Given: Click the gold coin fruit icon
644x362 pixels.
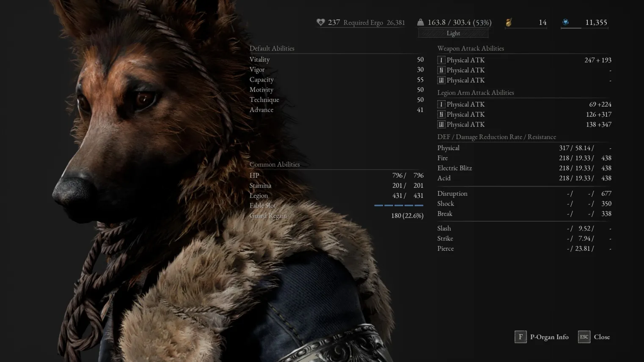Looking at the screenshot, I should click(509, 22).
